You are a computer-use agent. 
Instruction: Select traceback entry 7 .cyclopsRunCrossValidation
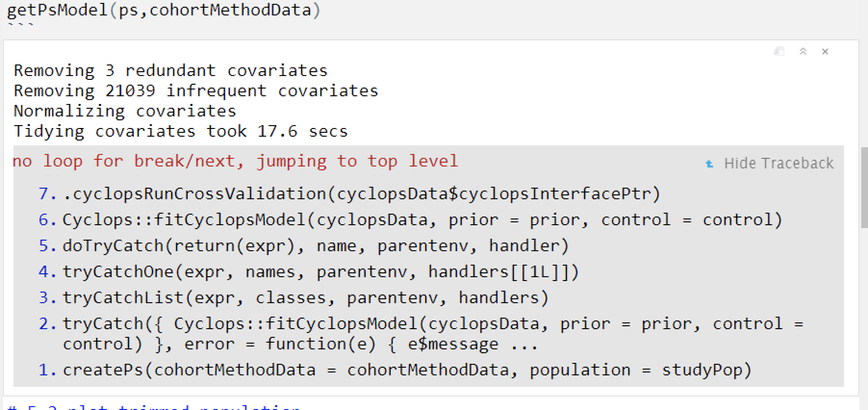[349, 193]
